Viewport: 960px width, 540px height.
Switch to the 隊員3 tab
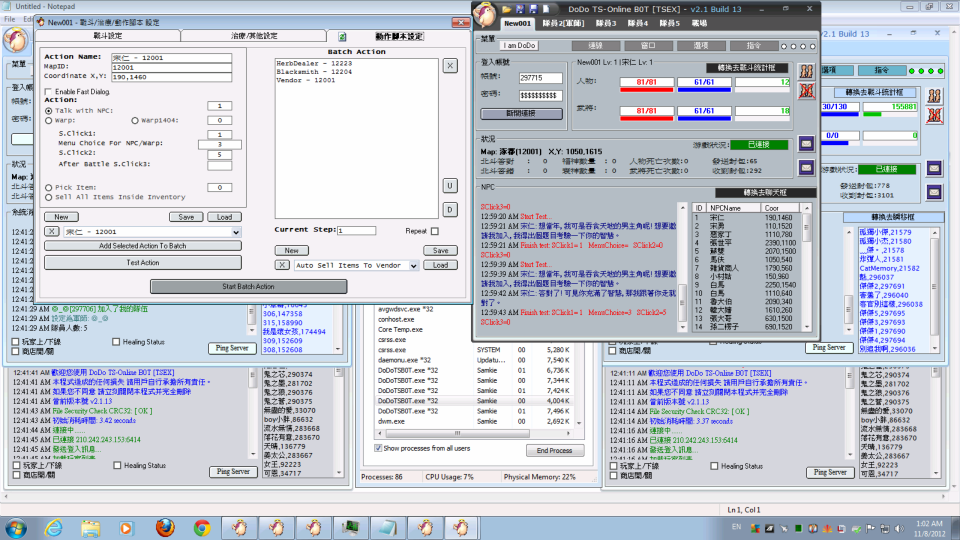pyautogui.click(x=605, y=23)
